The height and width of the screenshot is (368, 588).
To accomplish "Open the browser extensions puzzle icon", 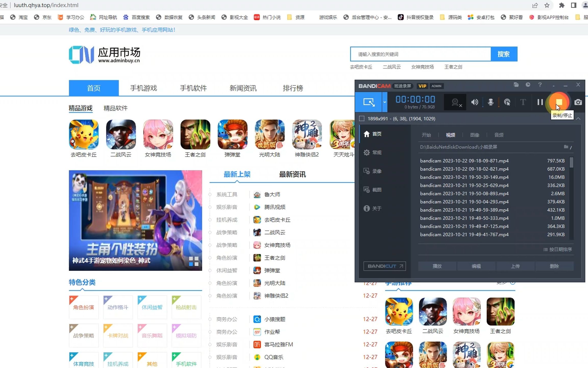I will (x=561, y=5).
